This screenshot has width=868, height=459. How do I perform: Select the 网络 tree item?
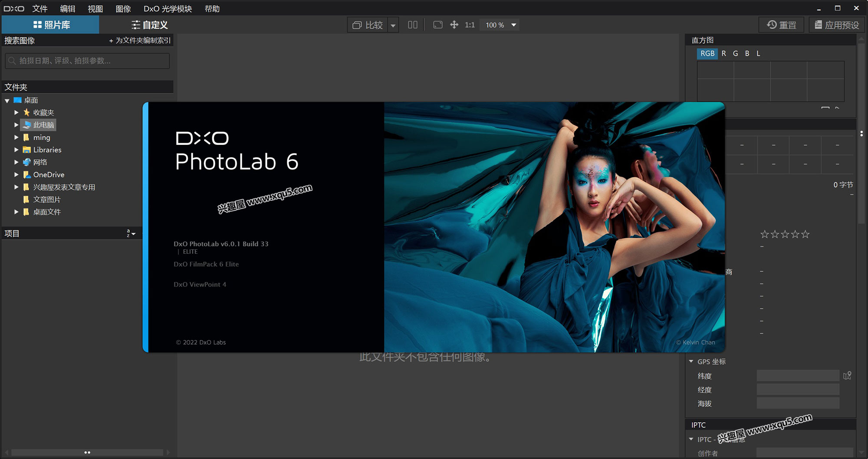pyautogui.click(x=40, y=162)
